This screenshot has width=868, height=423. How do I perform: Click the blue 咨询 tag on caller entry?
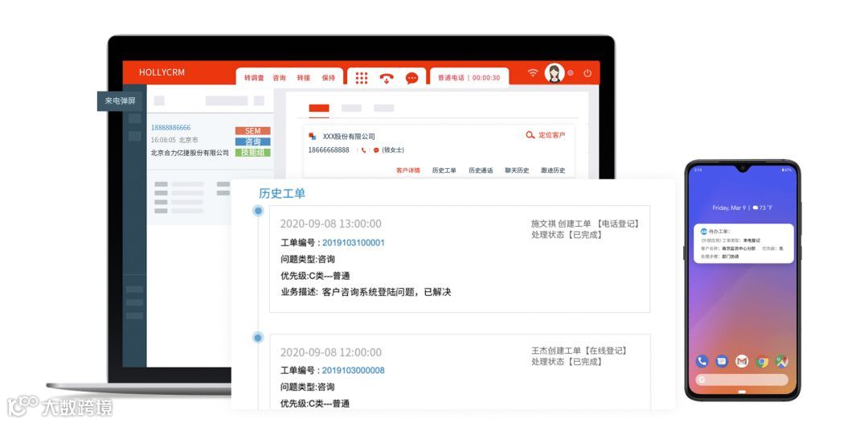252,142
